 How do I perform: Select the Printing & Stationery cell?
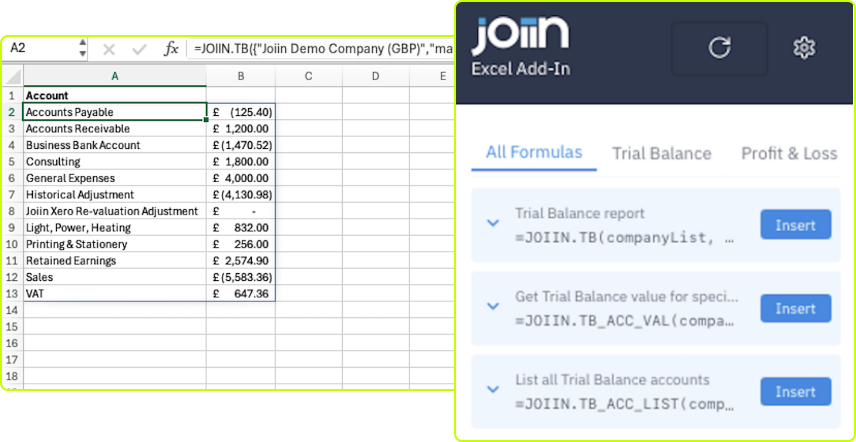(115, 244)
